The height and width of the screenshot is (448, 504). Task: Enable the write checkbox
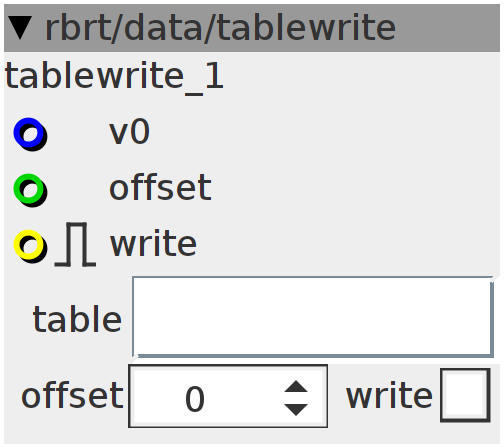[465, 396]
